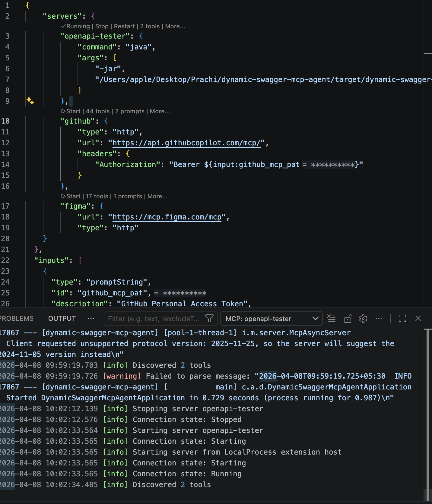View 44 tools of github server

[98, 111]
